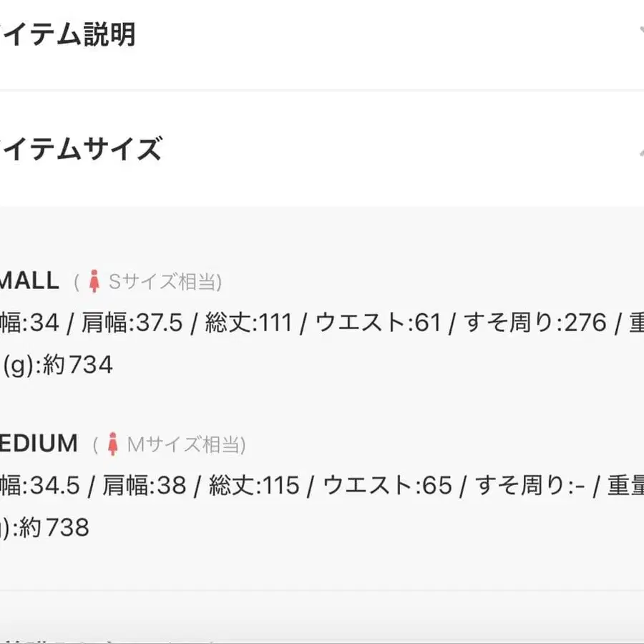The width and height of the screenshot is (644, 644).
Task: Click the chevron beside アイテム説明
Action: pyautogui.click(x=639, y=32)
